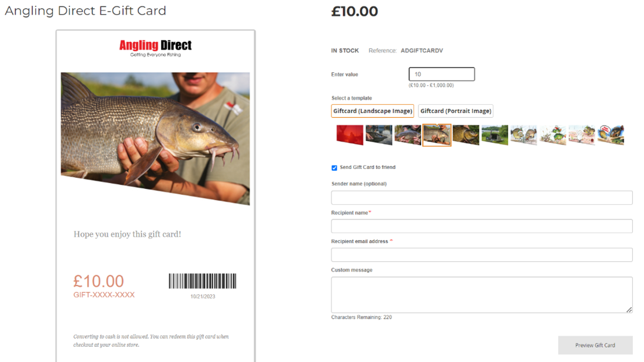Click the Sender name text field

point(482,198)
